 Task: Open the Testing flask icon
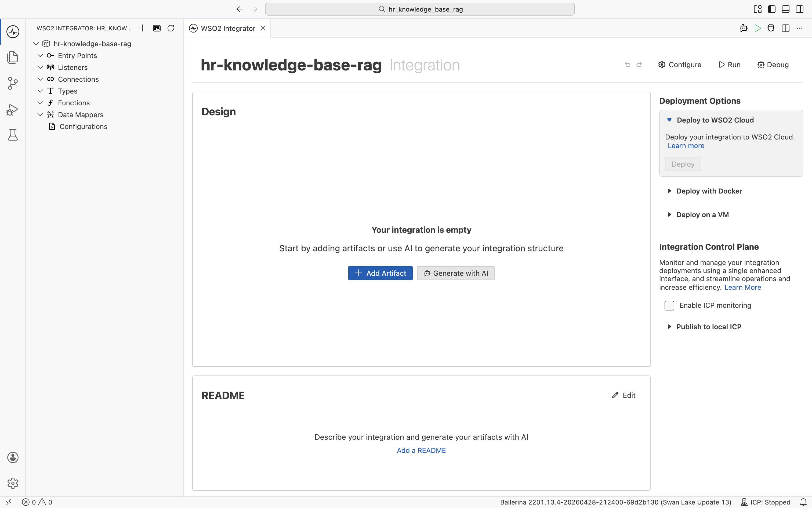pyautogui.click(x=13, y=135)
